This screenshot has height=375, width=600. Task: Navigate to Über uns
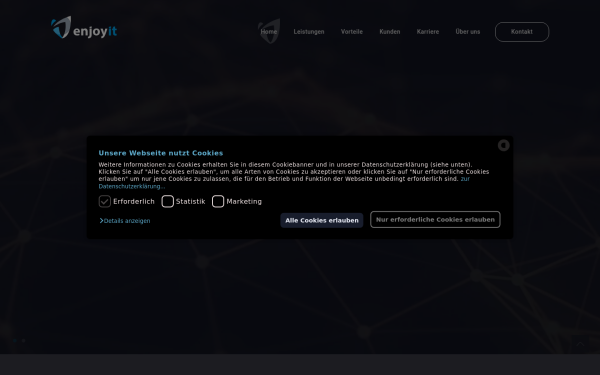pyautogui.click(x=468, y=32)
